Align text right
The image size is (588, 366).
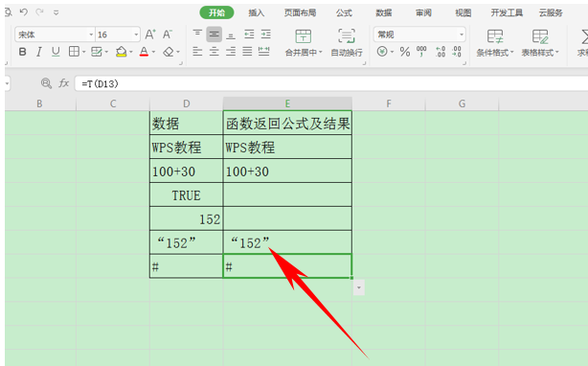(x=231, y=52)
